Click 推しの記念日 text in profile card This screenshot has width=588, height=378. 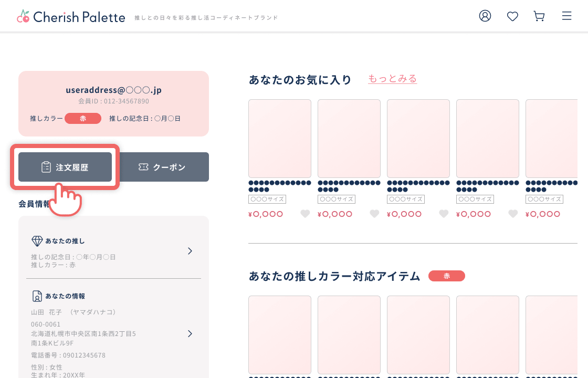(145, 119)
